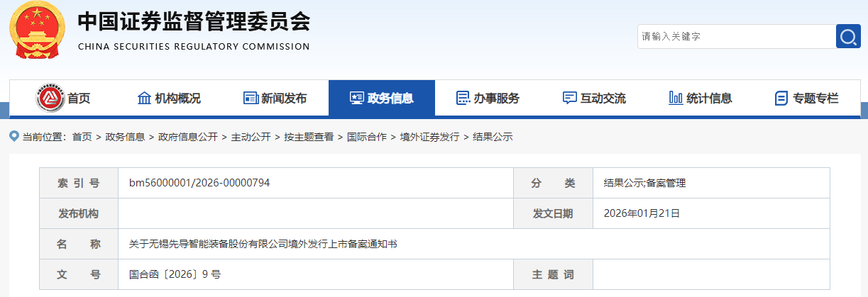This screenshot has height=297, width=868.
Task: Click the 中国证券监督管理委员会 site title
Action: [x=193, y=23]
